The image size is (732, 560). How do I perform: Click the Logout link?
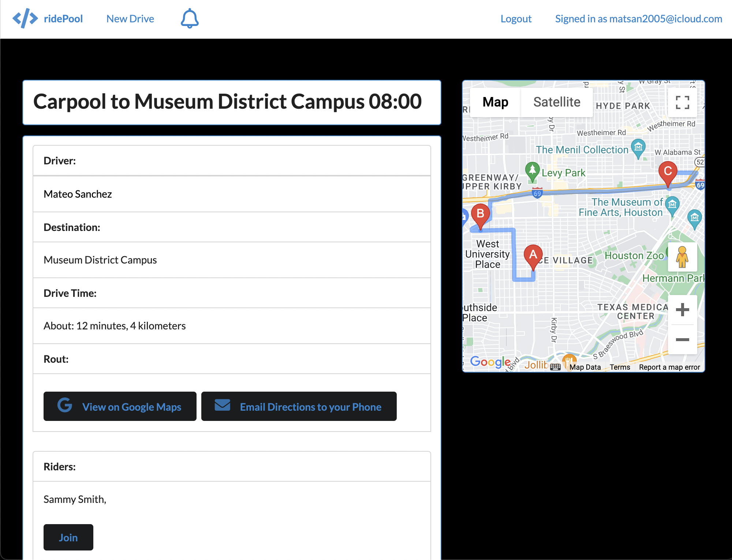516,19
